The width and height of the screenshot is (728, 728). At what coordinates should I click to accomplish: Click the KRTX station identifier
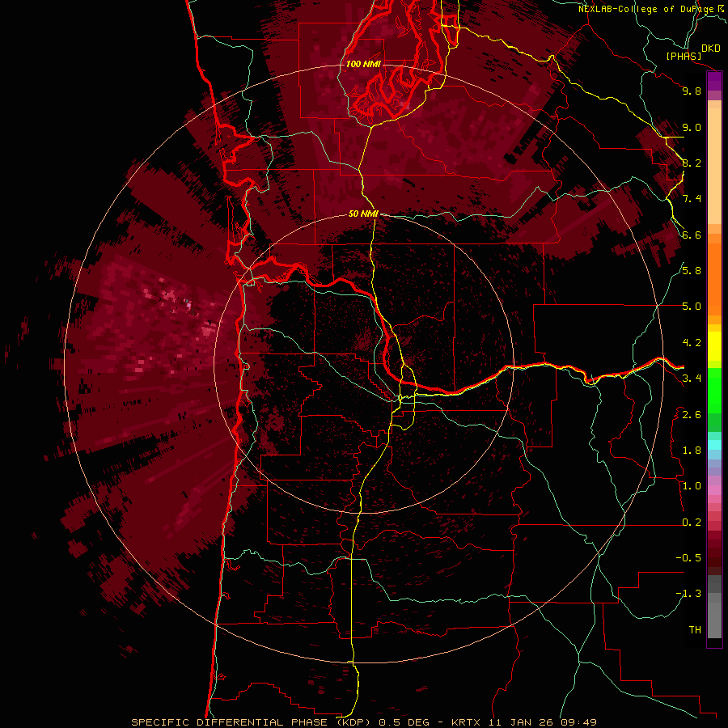coord(467,722)
